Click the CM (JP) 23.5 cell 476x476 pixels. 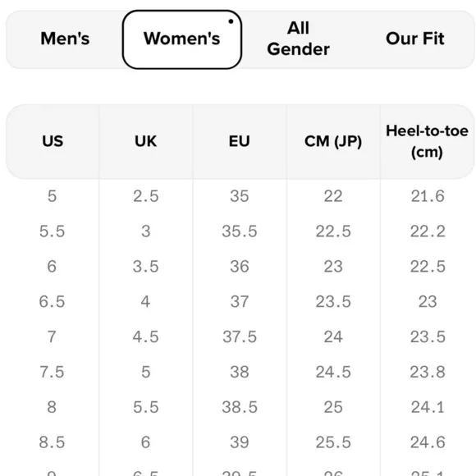point(333,302)
